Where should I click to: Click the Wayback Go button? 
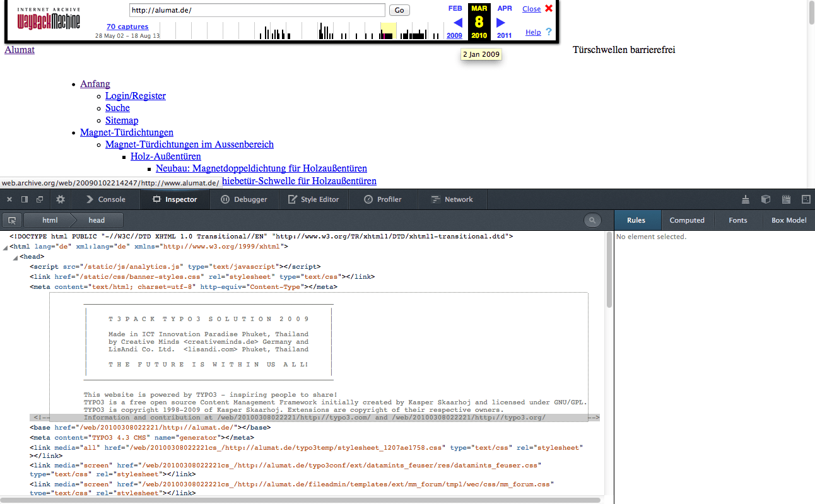pos(399,10)
